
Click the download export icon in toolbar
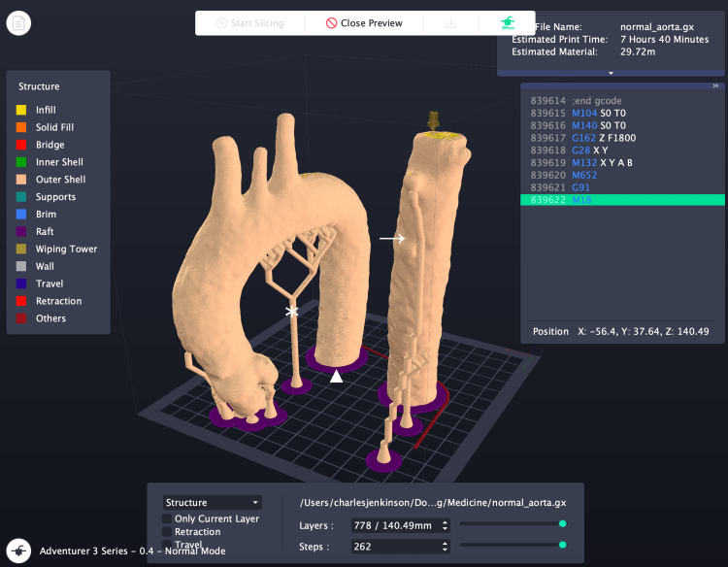pos(450,22)
